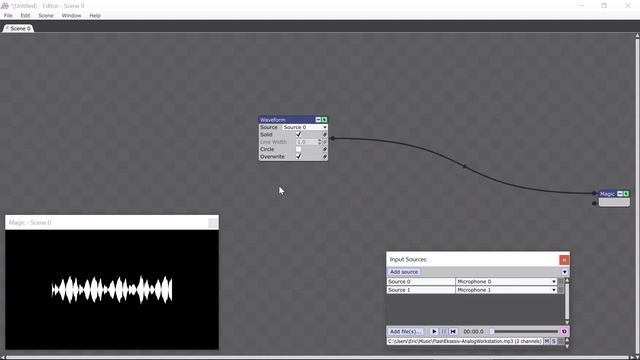The image size is (640, 360).
Task: Click the link icon beside Circle
Action: point(325,149)
